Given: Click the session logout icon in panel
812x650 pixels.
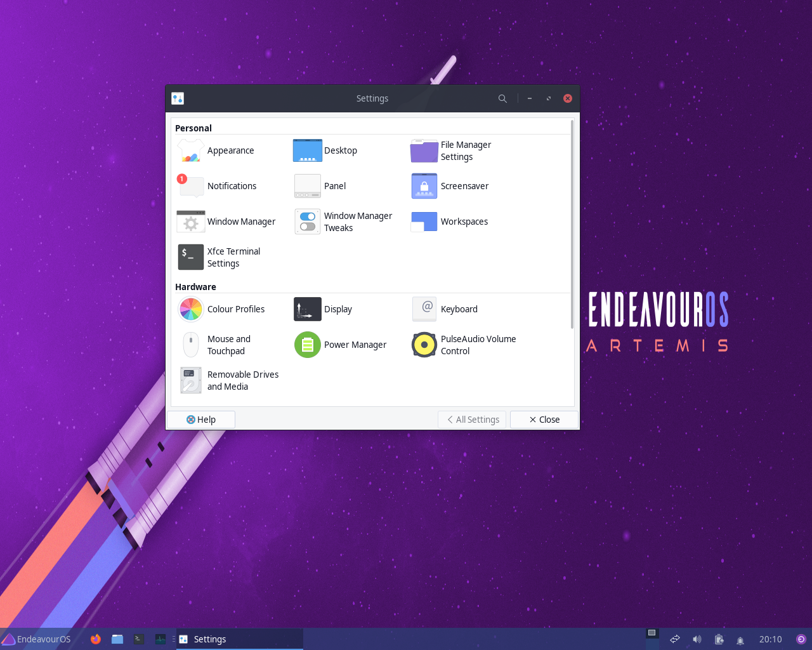Looking at the screenshot, I should click(x=801, y=639).
